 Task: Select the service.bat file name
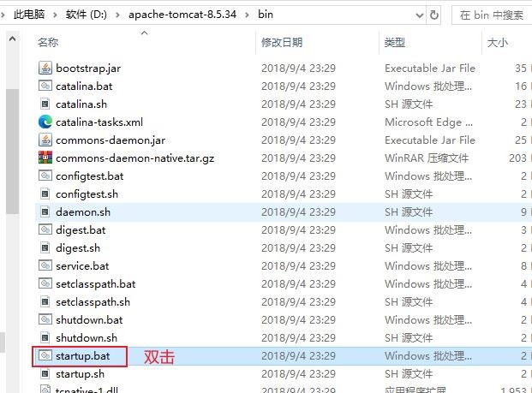[82, 265]
